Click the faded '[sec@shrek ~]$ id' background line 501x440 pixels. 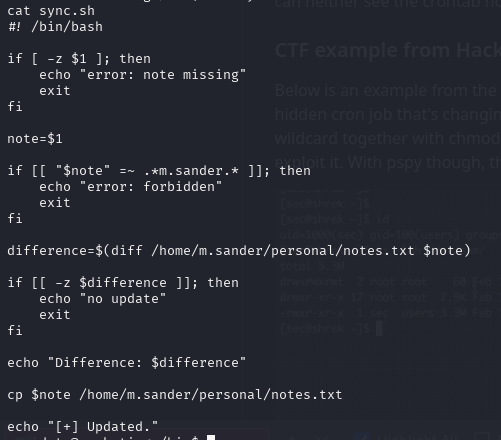coord(334,219)
